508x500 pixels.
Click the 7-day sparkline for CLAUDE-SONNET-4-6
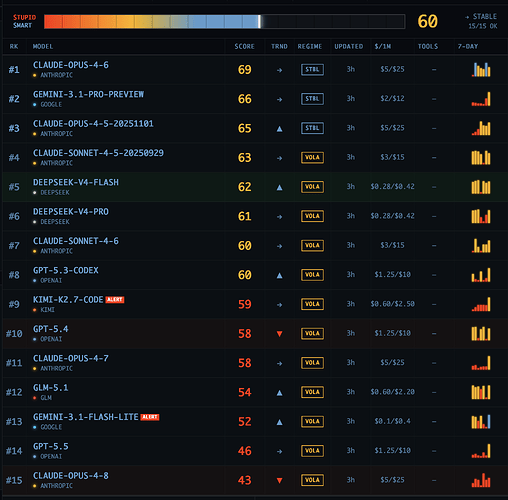tap(481, 246)
